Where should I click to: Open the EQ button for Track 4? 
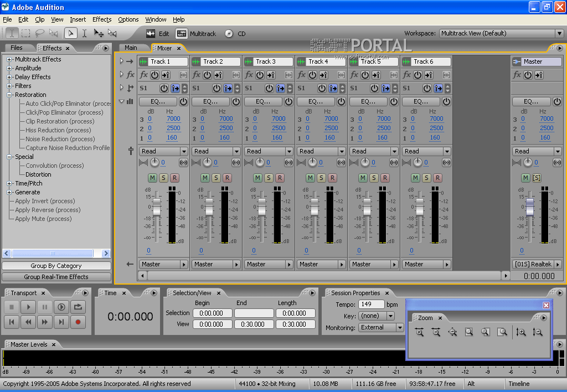(315, 101)
